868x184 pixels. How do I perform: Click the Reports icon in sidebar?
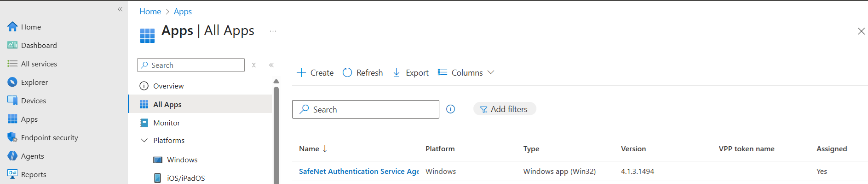coord(12,174)
